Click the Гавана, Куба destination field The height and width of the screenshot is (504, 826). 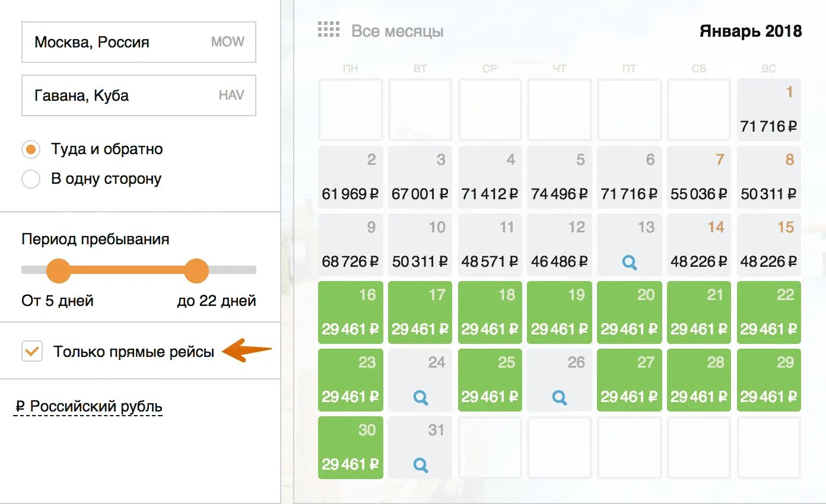click(x=139, y=95)
